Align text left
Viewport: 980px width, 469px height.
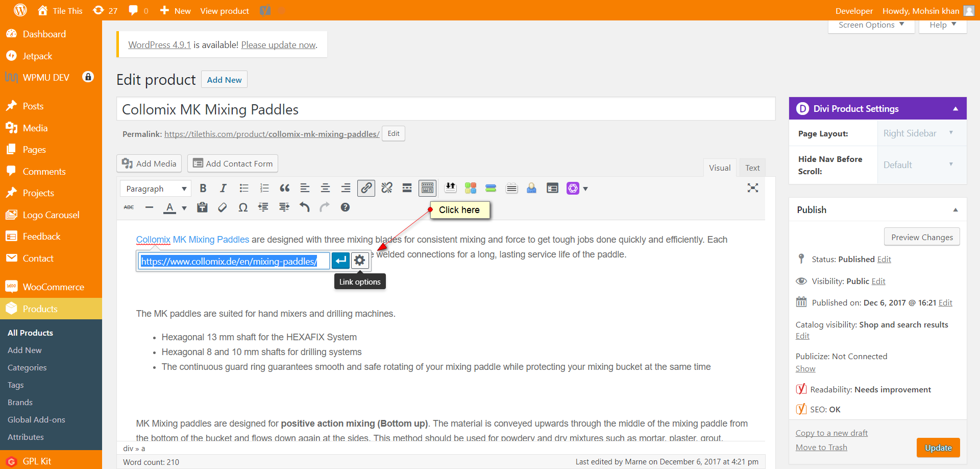pyautogui.click(x=305, y=188)
